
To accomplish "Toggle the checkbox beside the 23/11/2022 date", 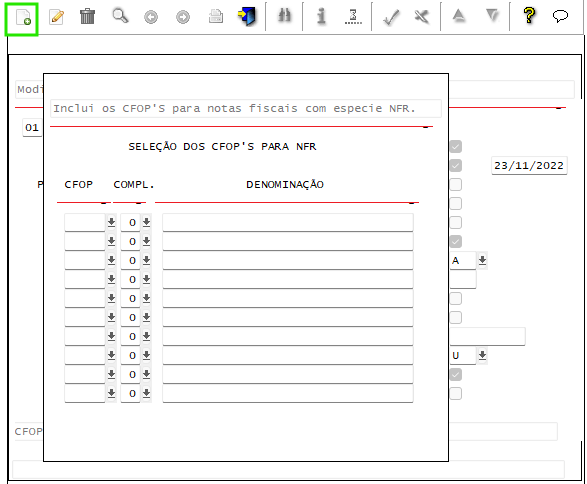I will coord(456,165).
